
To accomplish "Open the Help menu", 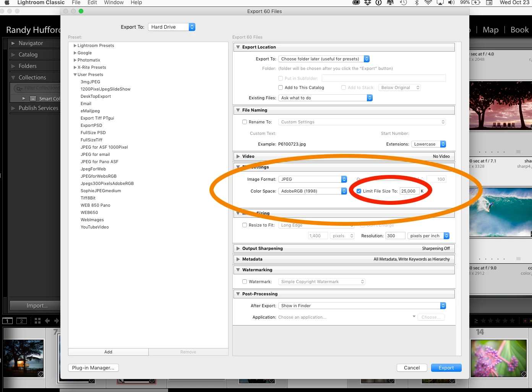I will (136, 2).
